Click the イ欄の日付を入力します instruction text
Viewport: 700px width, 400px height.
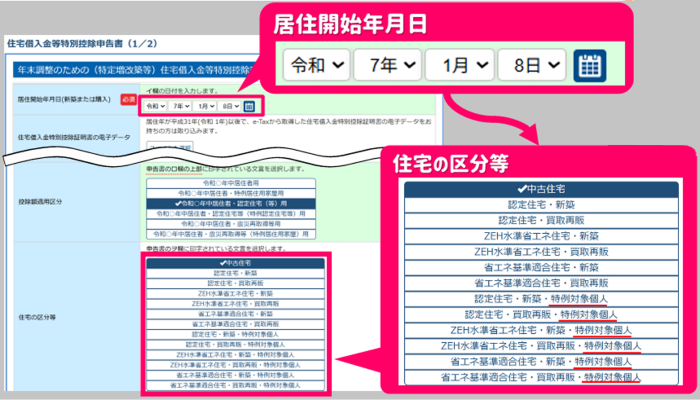182,91
